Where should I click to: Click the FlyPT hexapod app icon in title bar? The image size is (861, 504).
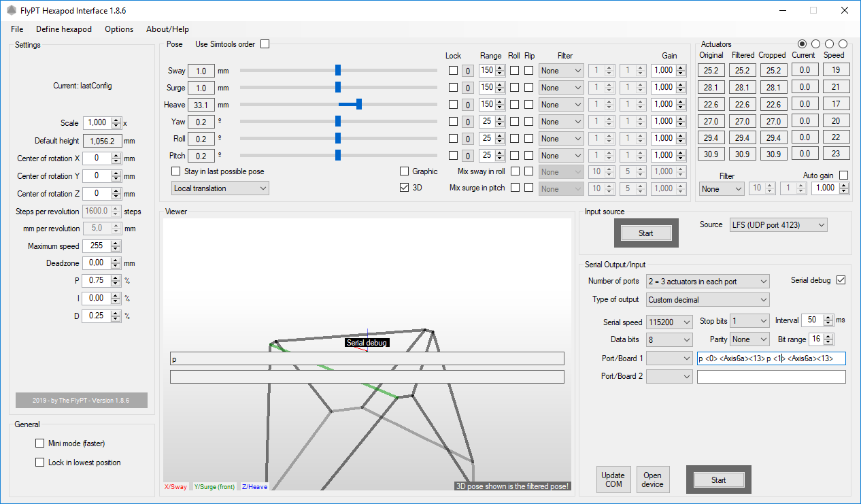point(11,11)
